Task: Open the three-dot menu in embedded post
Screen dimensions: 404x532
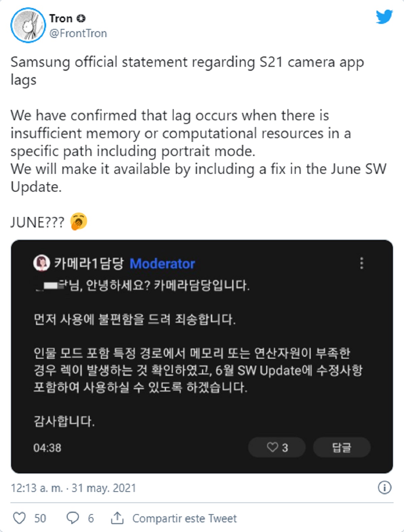Action: pyautogui.click(x=362, y=263)
